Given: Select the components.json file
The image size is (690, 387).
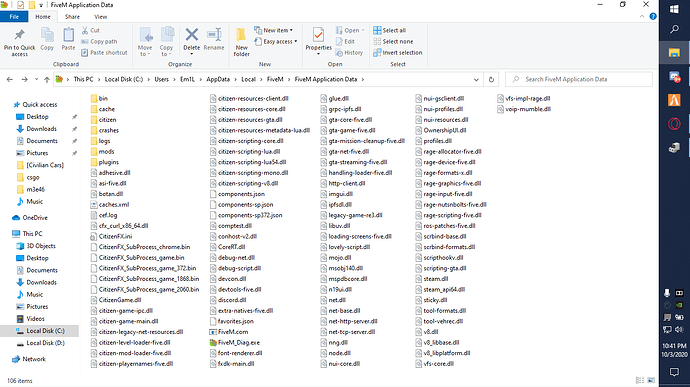Looking at the screenshot, I should click(237, 194).
